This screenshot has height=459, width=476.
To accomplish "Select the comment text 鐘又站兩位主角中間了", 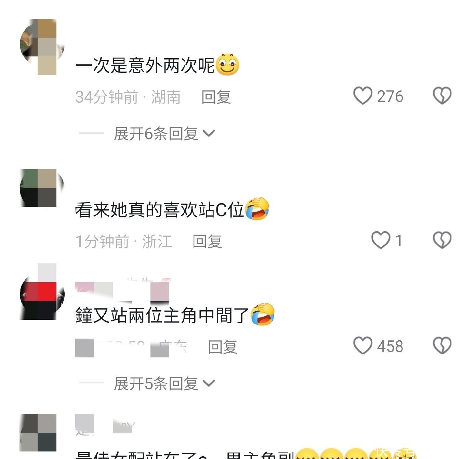I will click(162, 315).
